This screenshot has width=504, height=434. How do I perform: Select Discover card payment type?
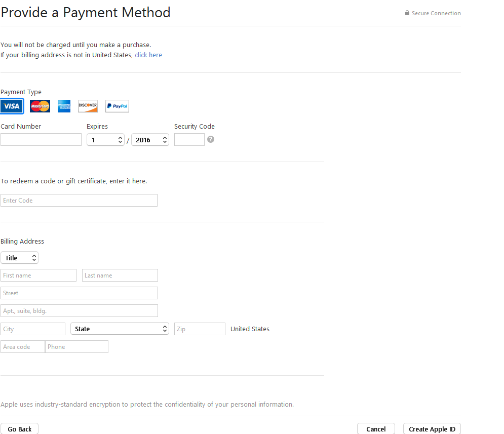[x=88, y=106]
